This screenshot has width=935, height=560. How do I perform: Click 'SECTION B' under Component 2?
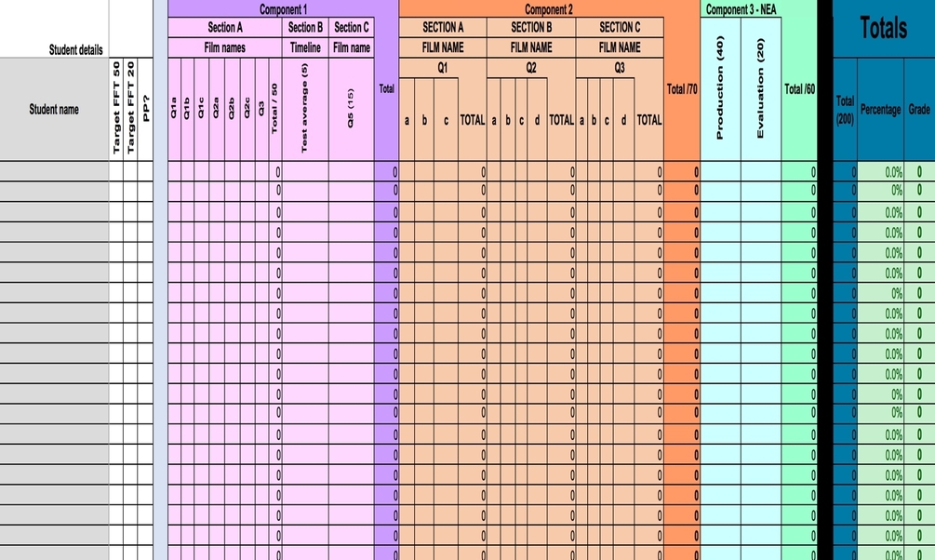pos(531,27)
